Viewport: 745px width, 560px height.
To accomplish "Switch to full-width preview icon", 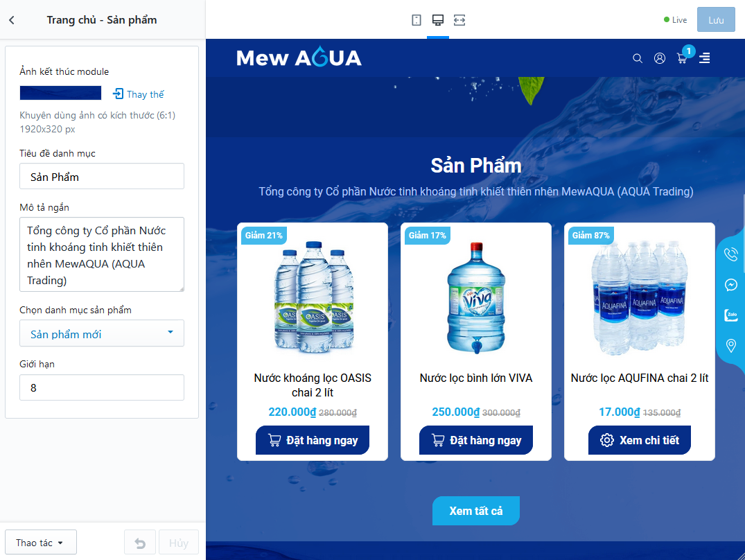I will 459,20.
